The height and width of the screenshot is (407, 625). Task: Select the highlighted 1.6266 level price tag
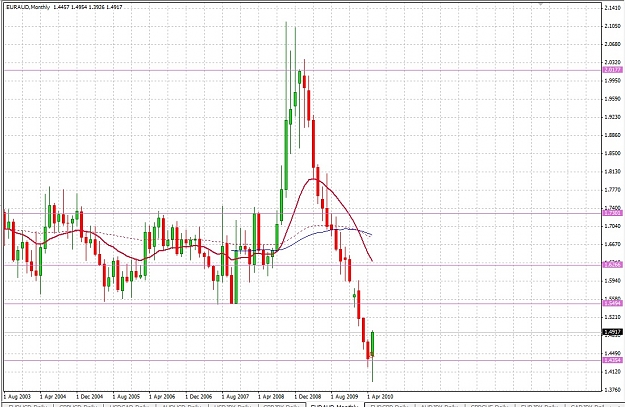[612, 264]
